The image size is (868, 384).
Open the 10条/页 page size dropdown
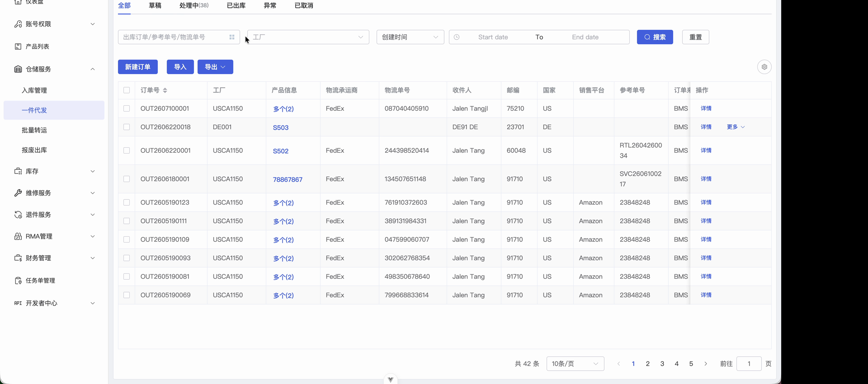pyautogui.click(x=575, y=364)
